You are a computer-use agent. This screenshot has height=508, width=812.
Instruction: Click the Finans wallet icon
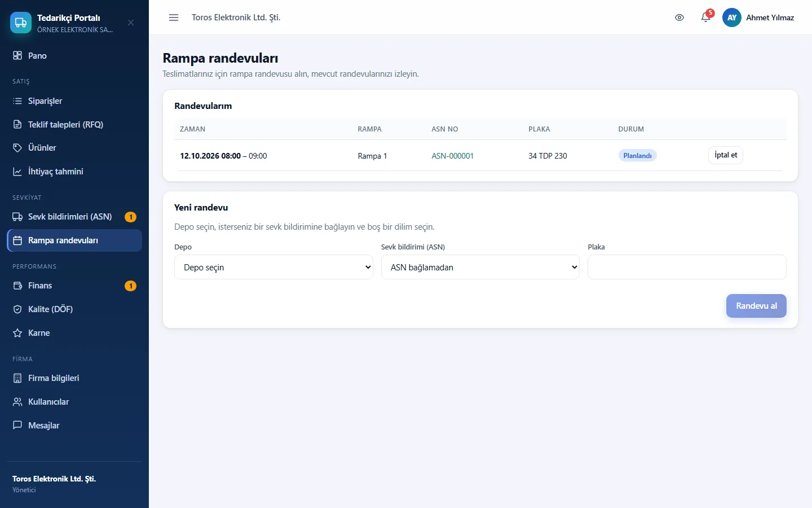[17, 286]
